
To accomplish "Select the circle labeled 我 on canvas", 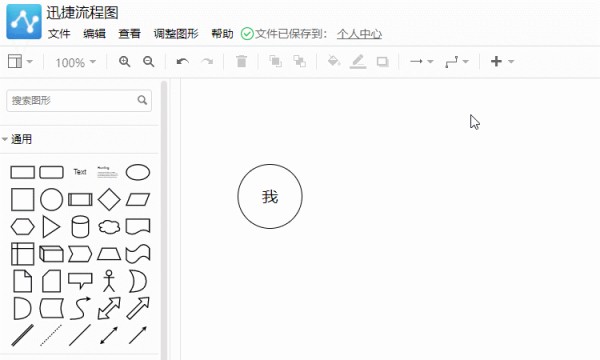I will tap(270, 197).
